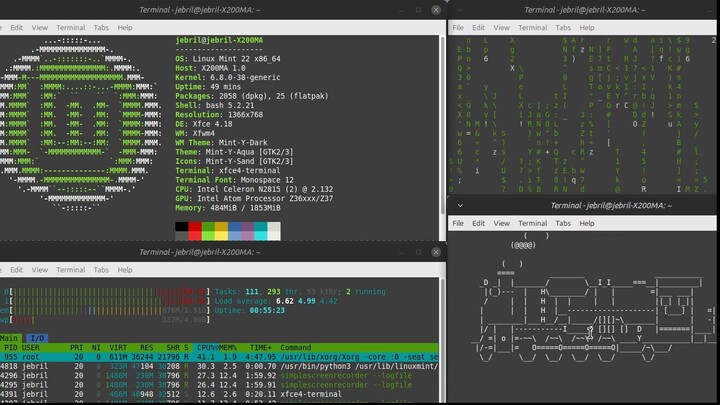Close the neofetch terminal window
The image size is (720, 405).
pos(436,10)
